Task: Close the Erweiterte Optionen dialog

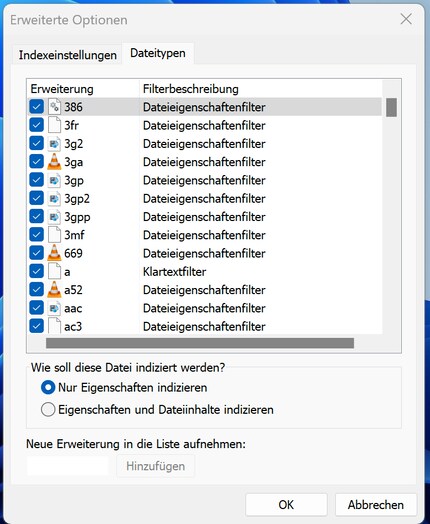Action: point(406,19)
